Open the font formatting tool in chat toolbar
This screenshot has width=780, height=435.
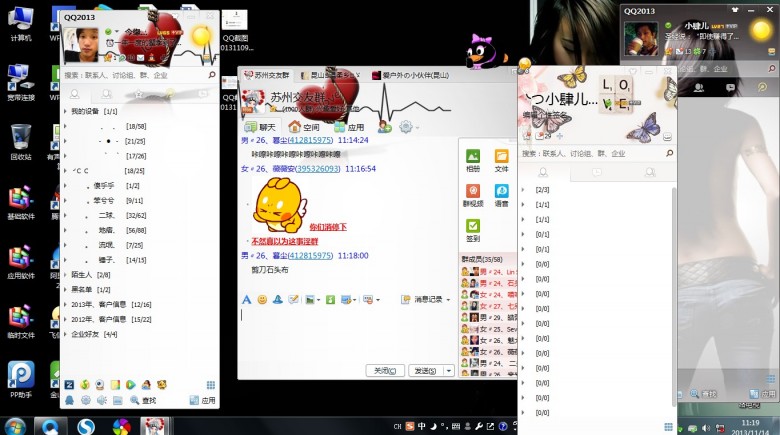click(x=247, y=299)
